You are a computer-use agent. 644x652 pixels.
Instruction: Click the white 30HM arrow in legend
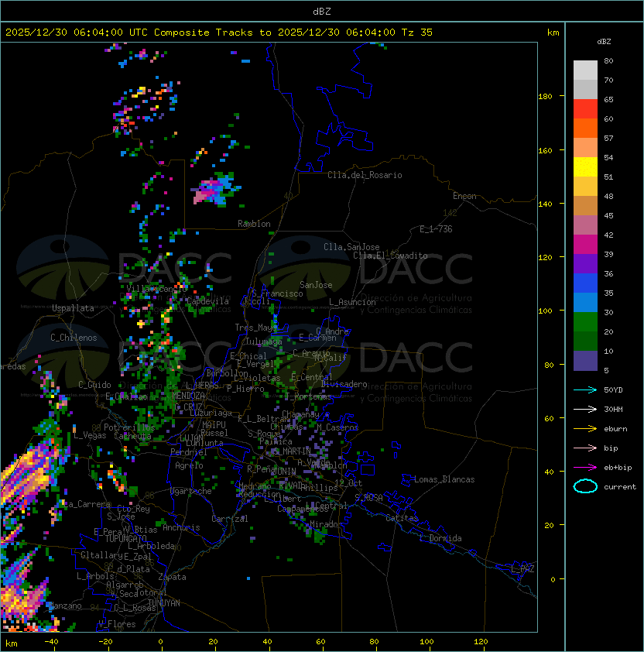pos(585,409)
